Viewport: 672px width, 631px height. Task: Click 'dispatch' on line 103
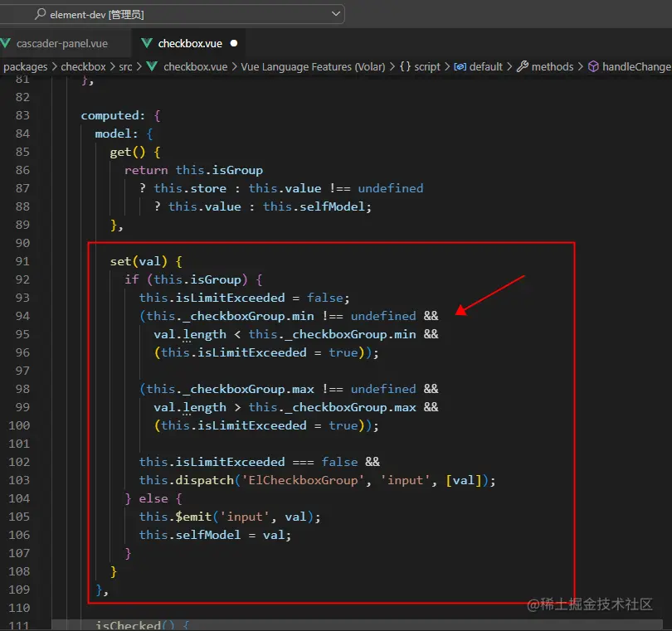click(204, 480)
